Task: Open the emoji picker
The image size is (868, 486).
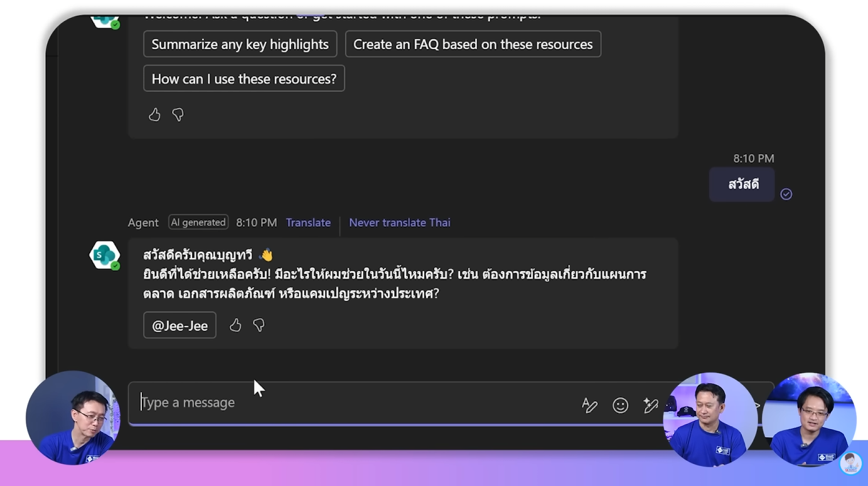Action: pos(620,406)
